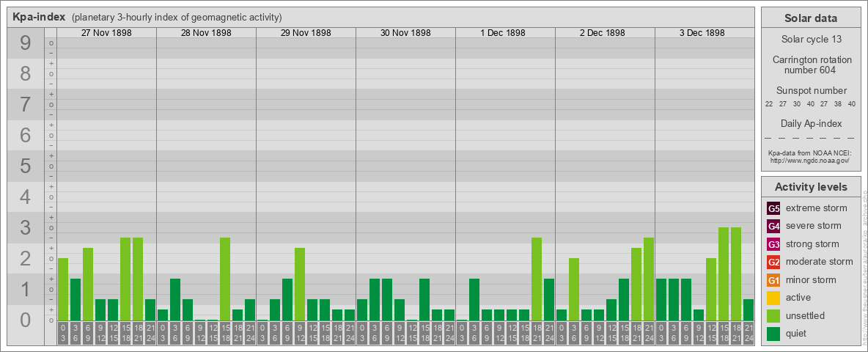The image size is (868, 352).
Task: Click the 'Sunspot number' label
Action: (811, 91)
